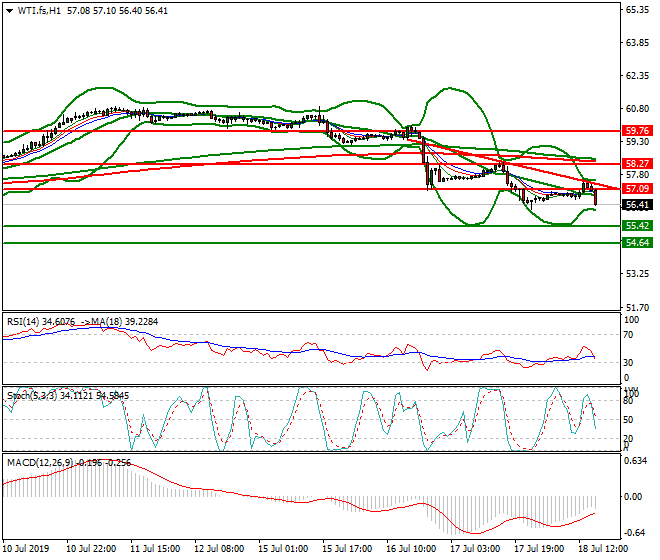The height and width of the screenshot is (560, 660).
Task: Click the 59.30 price axis value
Action: pos(637,141)
